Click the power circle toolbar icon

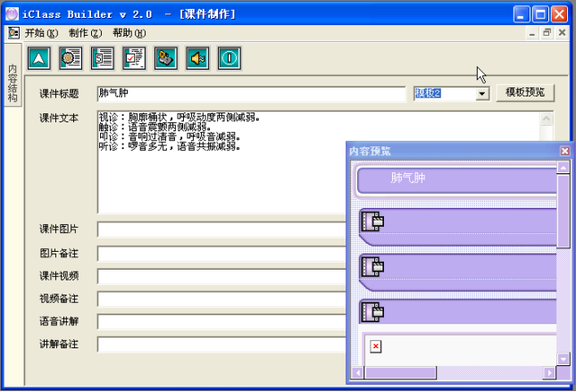[x=230, y=58]
